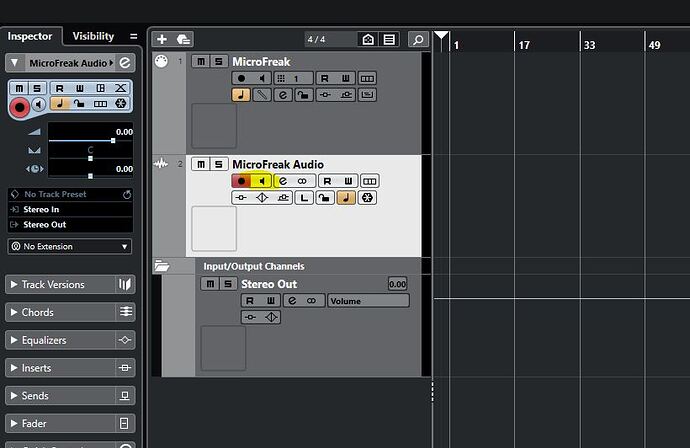The image size is (690, 448).
Task: Open edit channel settings in the Inspector header
Action: pyautogui.click(x=125, y=62)
